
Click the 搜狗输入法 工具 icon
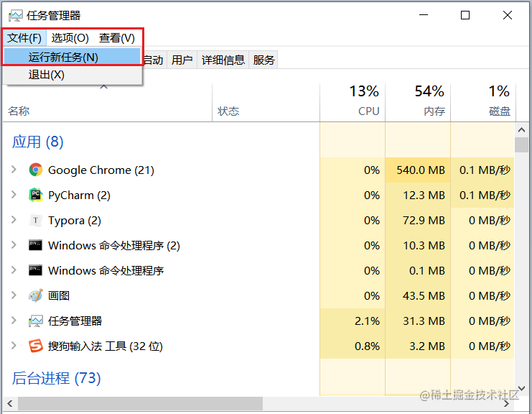click(36, 346)
